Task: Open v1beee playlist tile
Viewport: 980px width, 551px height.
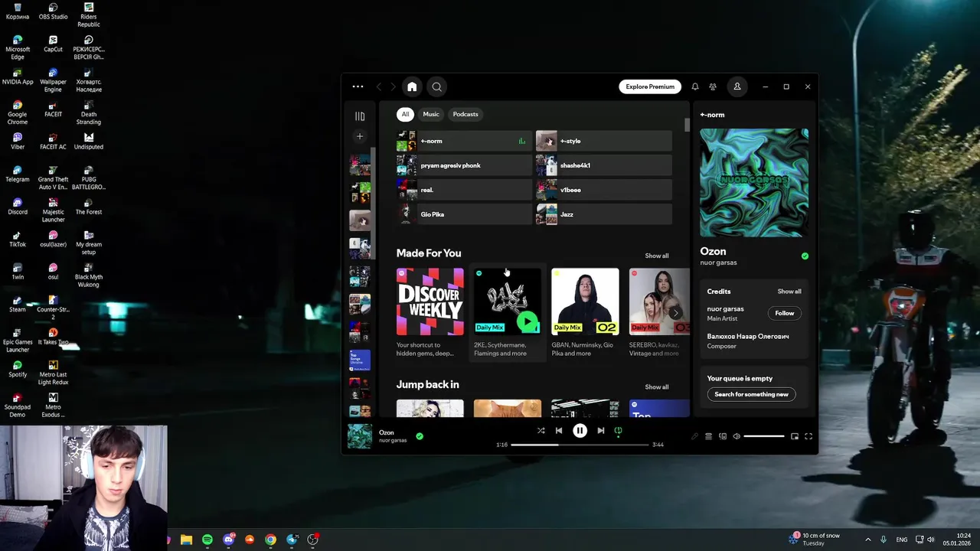Action: [x=603, y=190]
